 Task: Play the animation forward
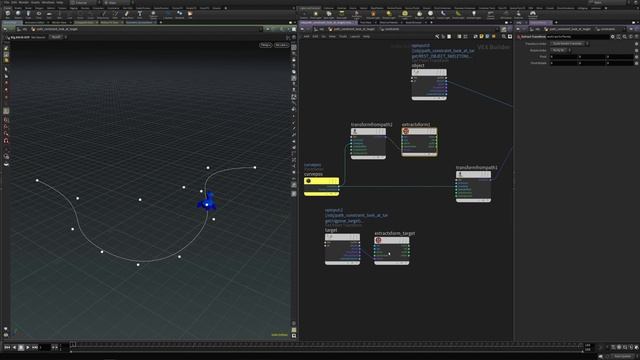tap(28, 347)
